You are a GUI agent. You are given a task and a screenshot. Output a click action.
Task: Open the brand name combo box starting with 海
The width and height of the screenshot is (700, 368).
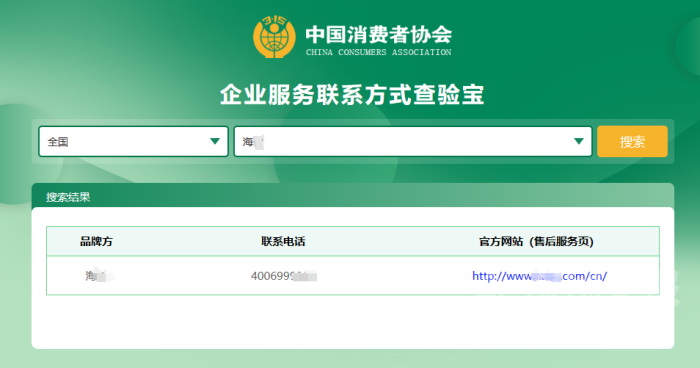tap(413, 142)
